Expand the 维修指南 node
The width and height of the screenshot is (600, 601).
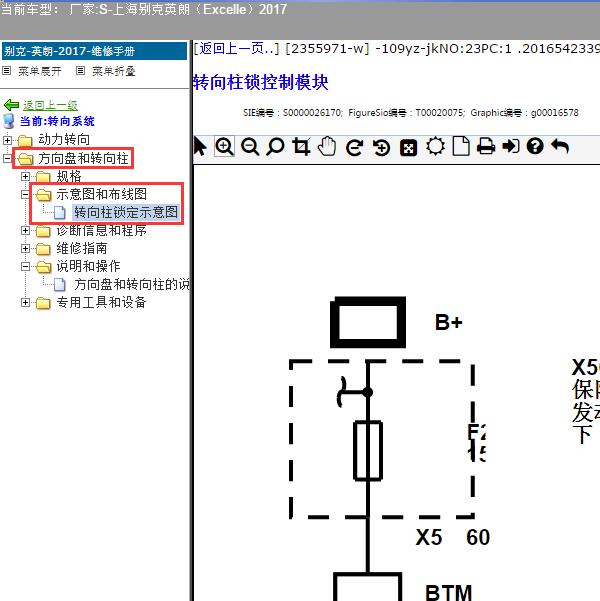[x=25, y=248]
